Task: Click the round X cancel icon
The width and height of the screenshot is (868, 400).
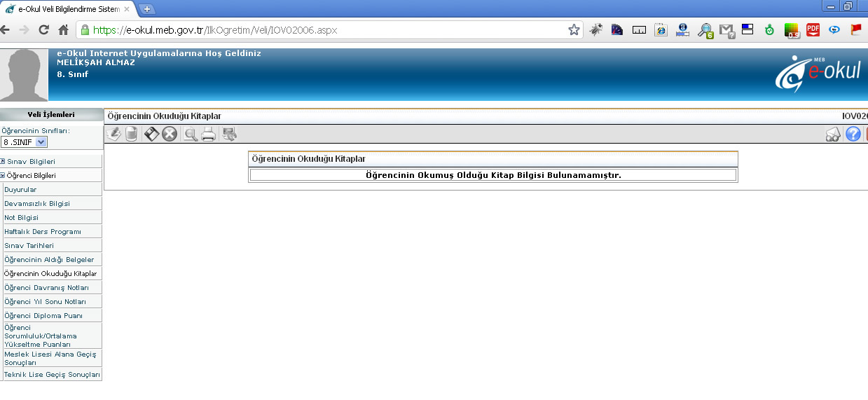Action: pos(169,135)
